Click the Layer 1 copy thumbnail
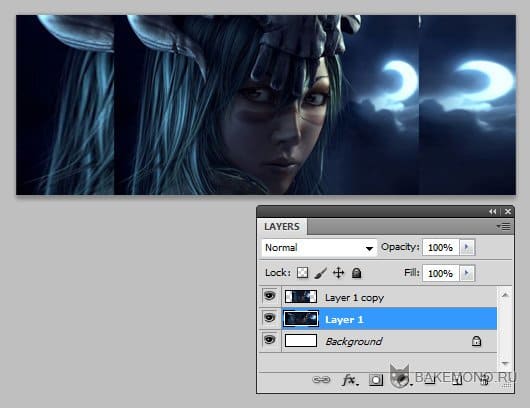Screen dimensions: 530x408 [x=301, y=296]
